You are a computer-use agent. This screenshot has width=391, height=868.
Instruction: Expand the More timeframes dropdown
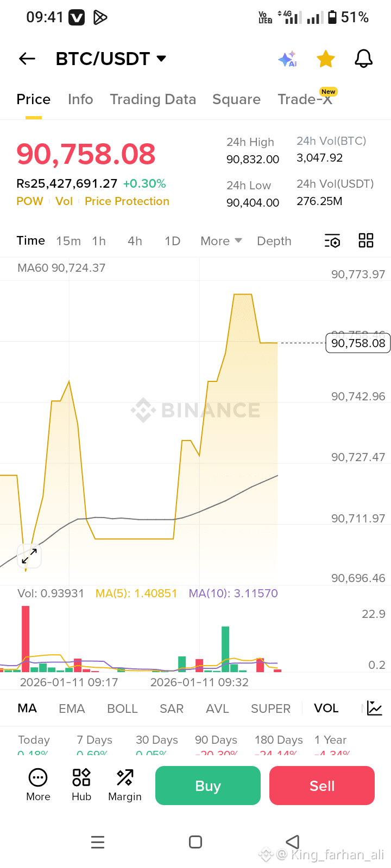point(221,241)
